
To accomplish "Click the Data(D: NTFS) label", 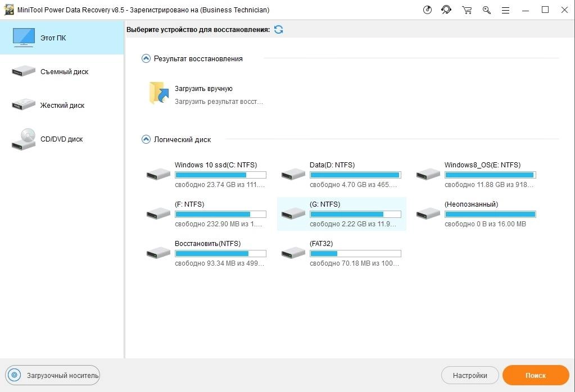I will point(332,165).
